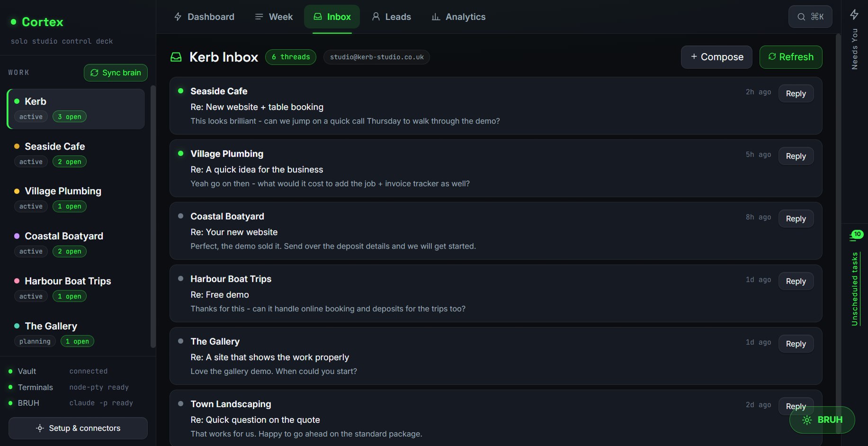
Task: Select The Gallery project in sidebar
Action: tap(76, 333)
